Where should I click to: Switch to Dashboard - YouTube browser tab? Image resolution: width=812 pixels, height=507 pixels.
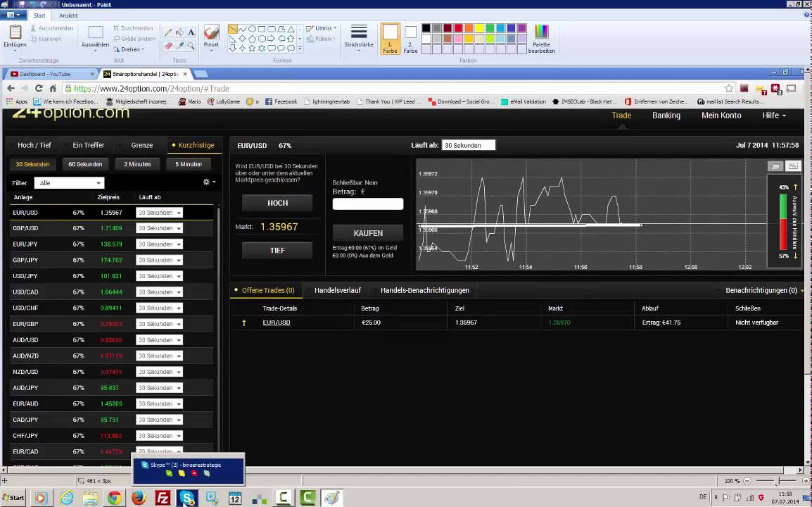(x=50, y=74)
